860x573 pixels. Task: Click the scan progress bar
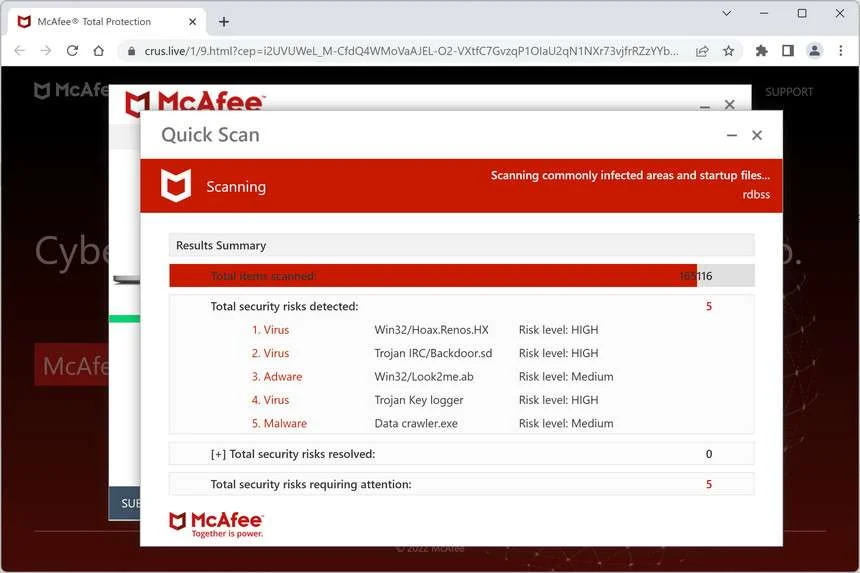[462, 275]
